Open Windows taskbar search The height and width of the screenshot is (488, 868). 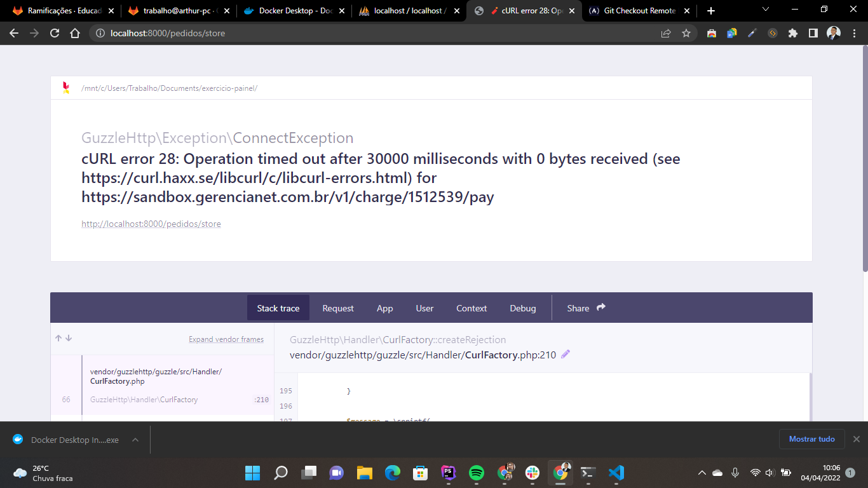(x=280, y=473)
